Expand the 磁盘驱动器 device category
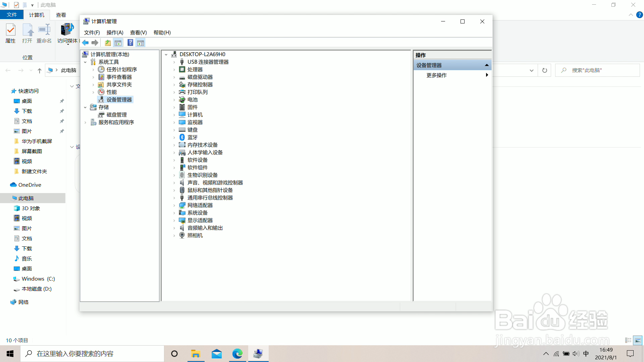The width and height of the screenshot is (644, 362). pyautogui.click(x=174, y=77)
